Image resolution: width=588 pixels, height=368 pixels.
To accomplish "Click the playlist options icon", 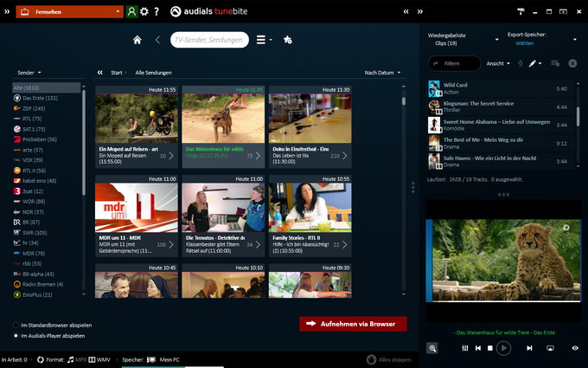I will coord(555,63).
